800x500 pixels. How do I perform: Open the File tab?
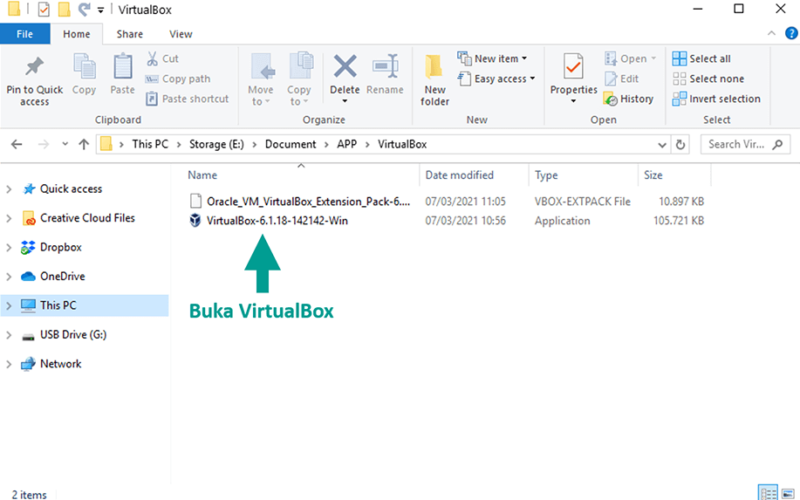click(25, 34)
